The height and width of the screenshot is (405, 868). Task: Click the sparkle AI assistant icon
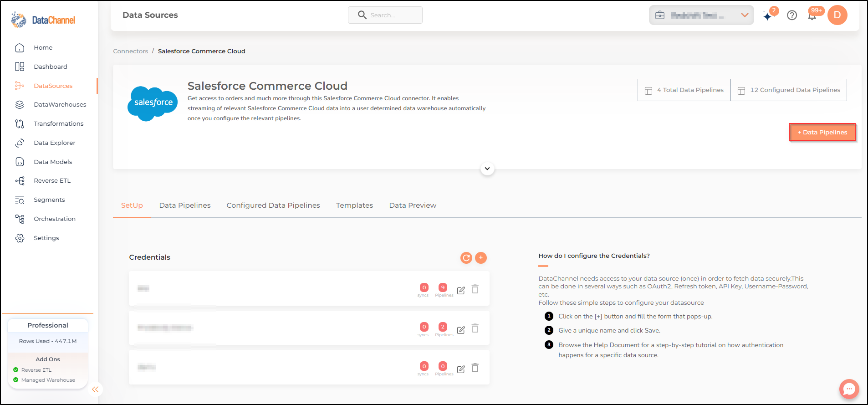tap(768, 16)
